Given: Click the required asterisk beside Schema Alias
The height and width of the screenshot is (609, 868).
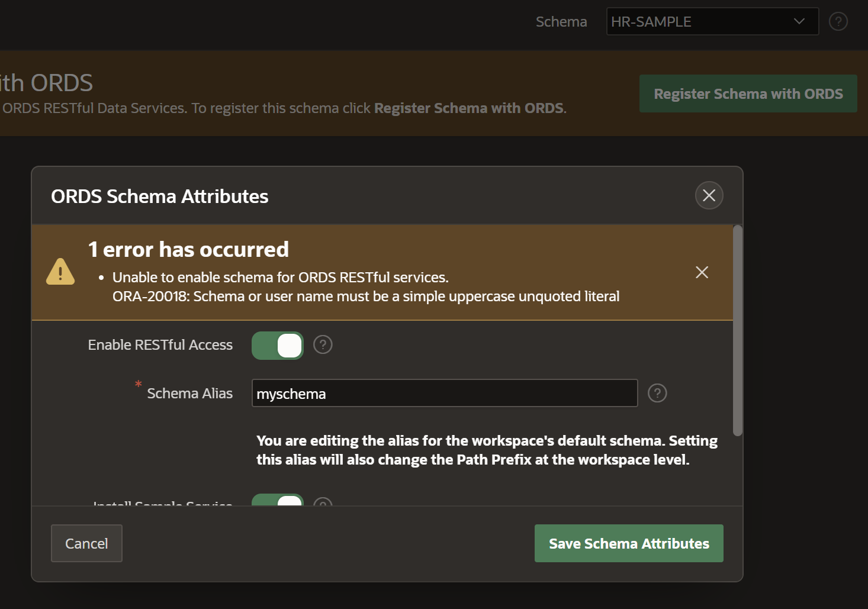Looking at the screenshot, I should point(138,385).
